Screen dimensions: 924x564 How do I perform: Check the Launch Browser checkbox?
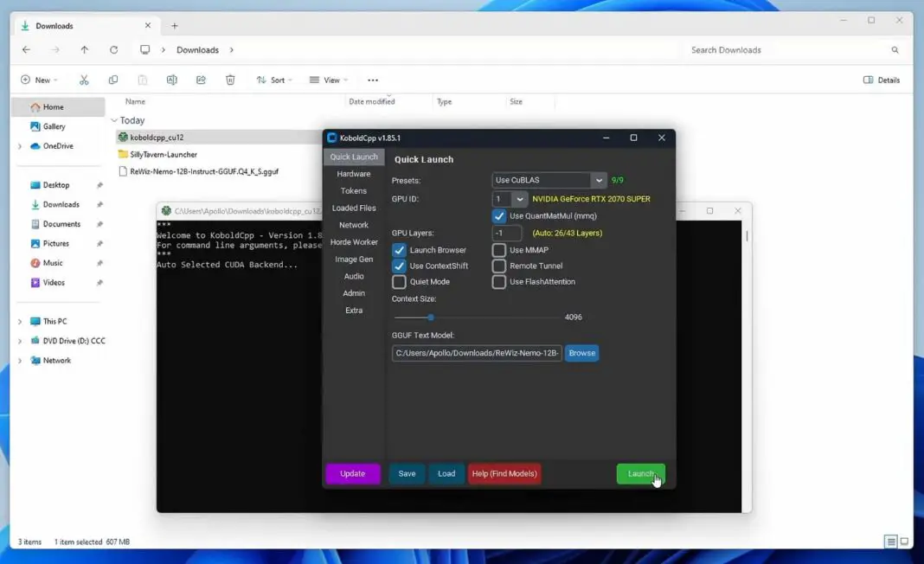(x=399, y=250)
